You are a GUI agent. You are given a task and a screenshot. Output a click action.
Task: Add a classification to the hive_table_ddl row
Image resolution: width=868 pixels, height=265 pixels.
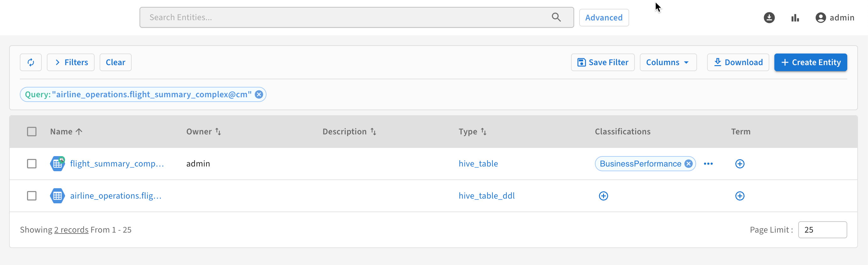(x=603, y=196)
